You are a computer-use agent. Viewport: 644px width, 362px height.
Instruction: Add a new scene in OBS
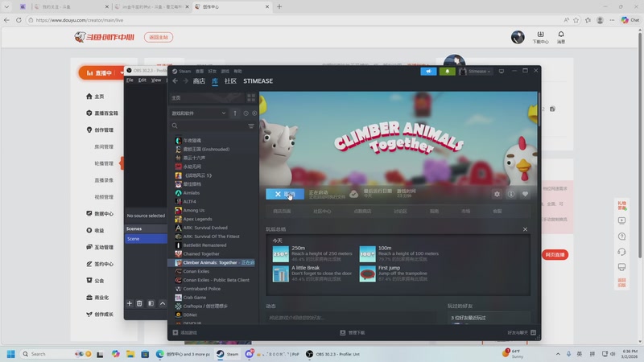pyautogui.click(x=130, y=303)
